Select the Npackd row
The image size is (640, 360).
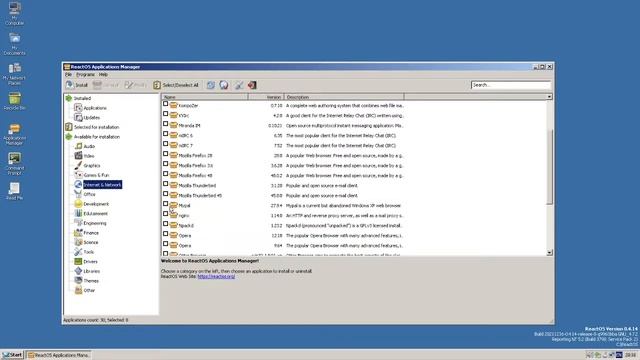point(283,226)
